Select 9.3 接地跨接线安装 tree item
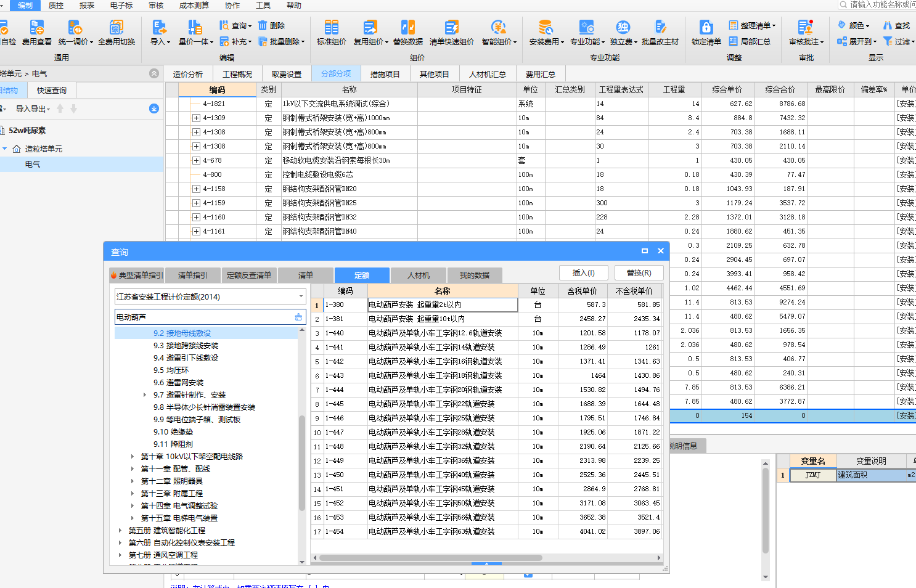 [186, 346]
